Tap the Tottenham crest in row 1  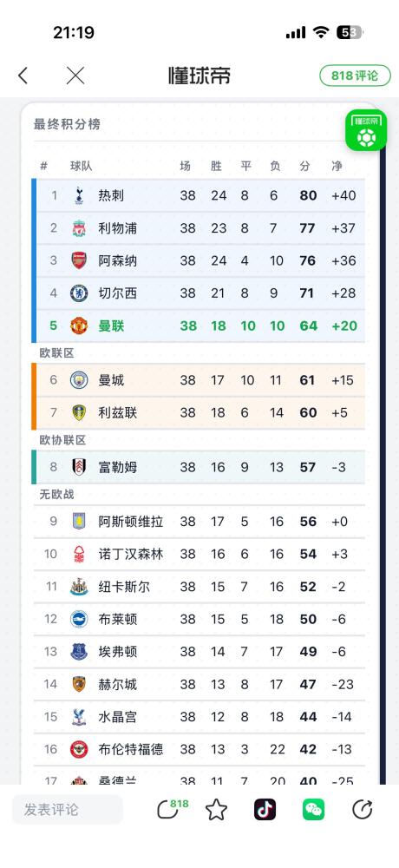79,195
